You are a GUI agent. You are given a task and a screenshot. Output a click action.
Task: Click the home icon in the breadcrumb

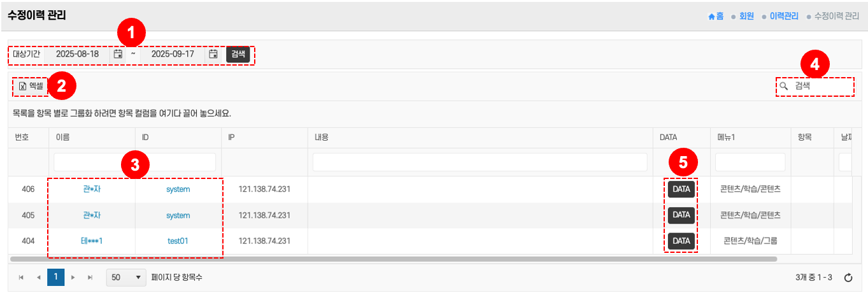712,17
